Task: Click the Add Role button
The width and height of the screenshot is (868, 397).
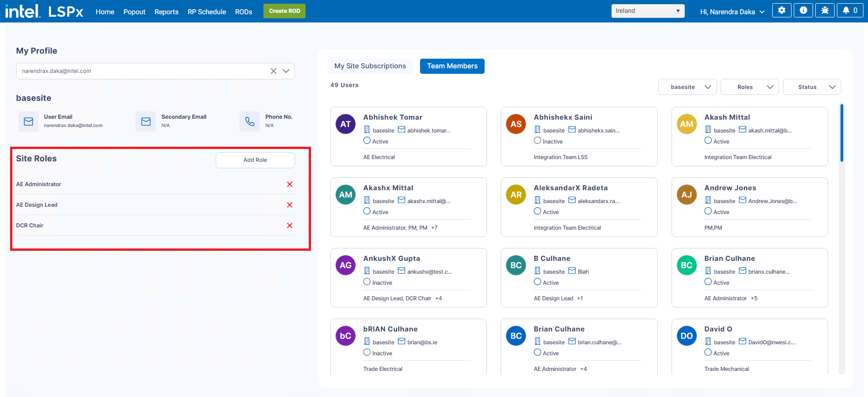Action: [x=255, y=160]
